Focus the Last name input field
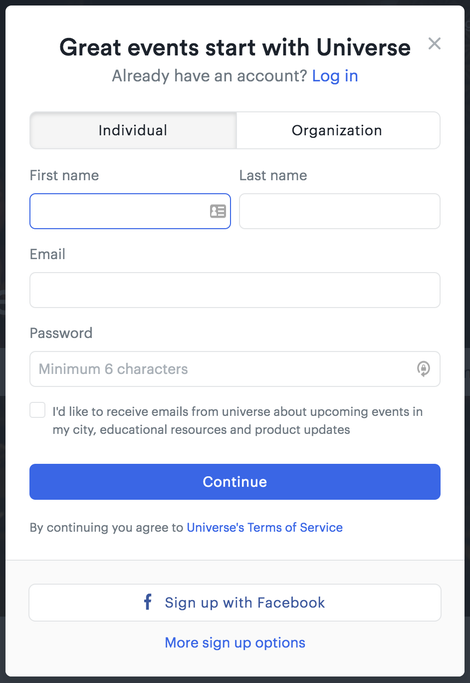 (x=339, y=211)
